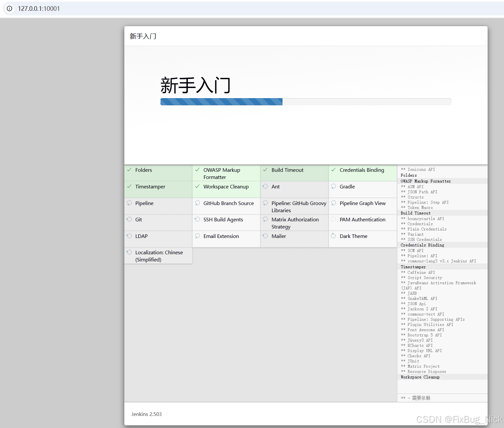Click the pending spinner icon beside Gradle
This screenshot has height=428, width=504.
[333, 186]
